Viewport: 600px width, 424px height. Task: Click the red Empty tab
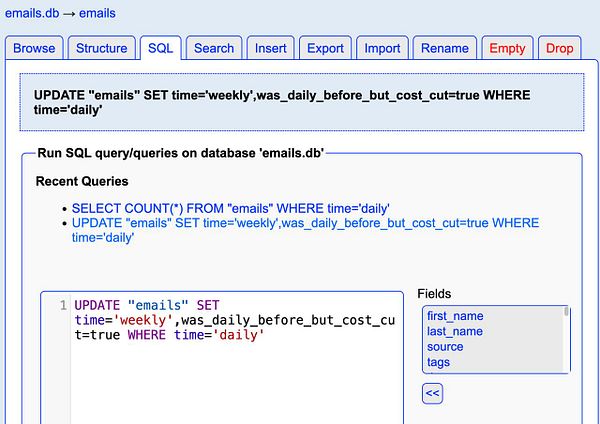[x=507, y=48]
